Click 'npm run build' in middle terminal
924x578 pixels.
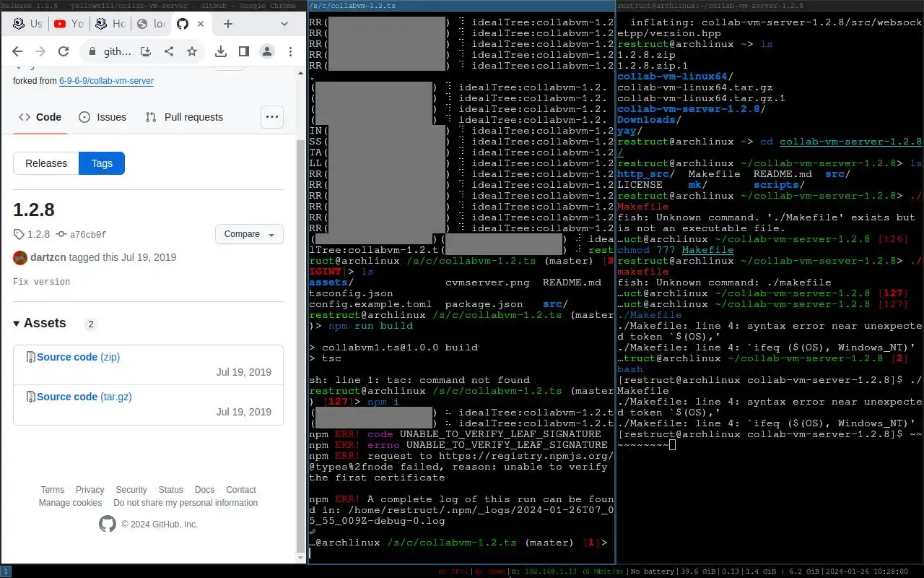370,326
